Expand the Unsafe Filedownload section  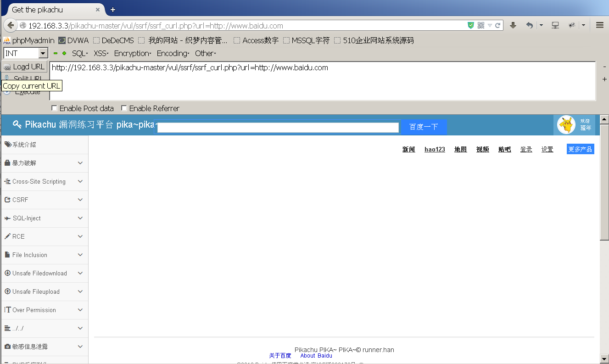(x=45, y=273)
